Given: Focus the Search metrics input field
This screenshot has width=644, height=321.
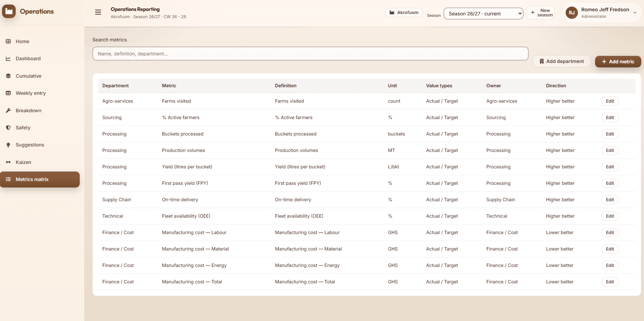Looking at the screenshot, I should (x=310, y=54).
